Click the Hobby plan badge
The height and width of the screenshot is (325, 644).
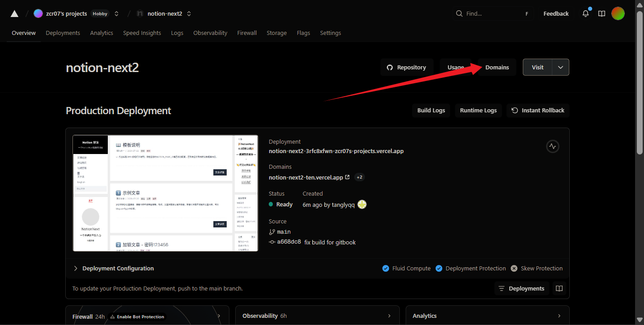(100, 13)
